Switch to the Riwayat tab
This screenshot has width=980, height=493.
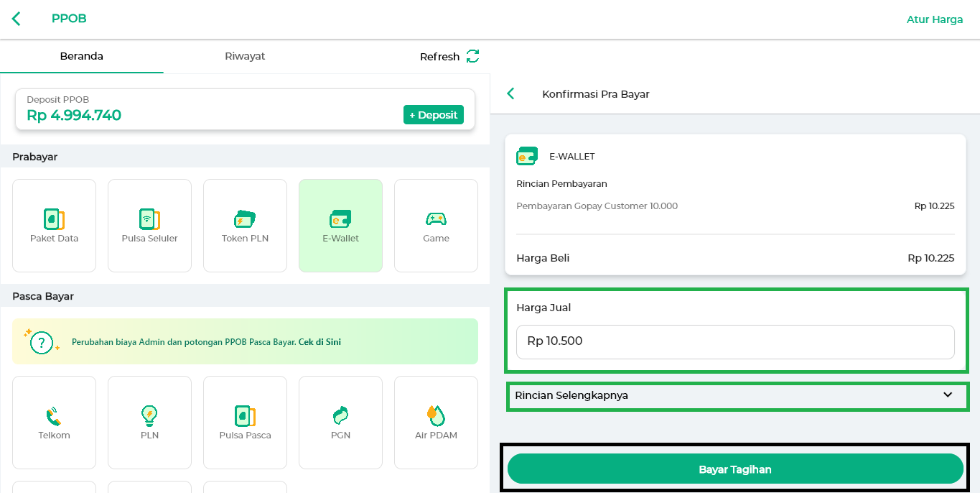click(245, 56)
